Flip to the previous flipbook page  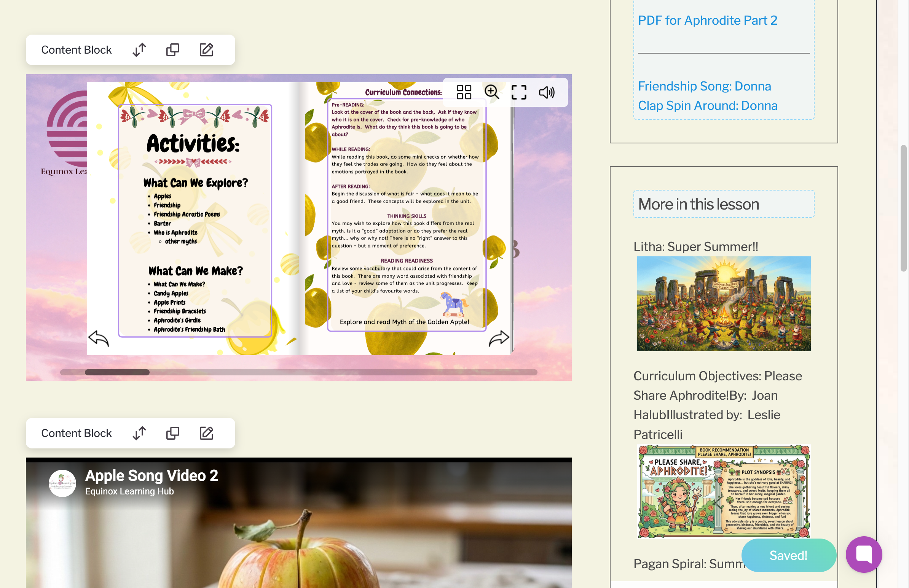[99, 338]
